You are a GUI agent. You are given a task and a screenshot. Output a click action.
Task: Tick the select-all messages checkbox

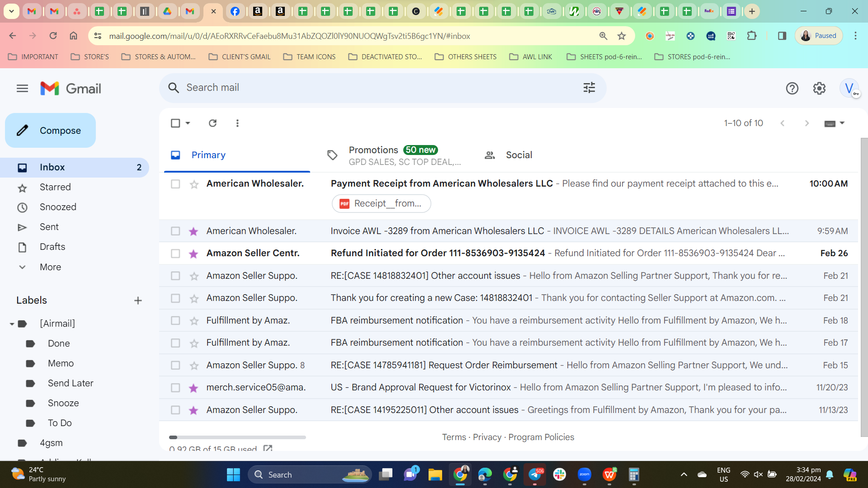pyautogui.click(x=175, y=123)
